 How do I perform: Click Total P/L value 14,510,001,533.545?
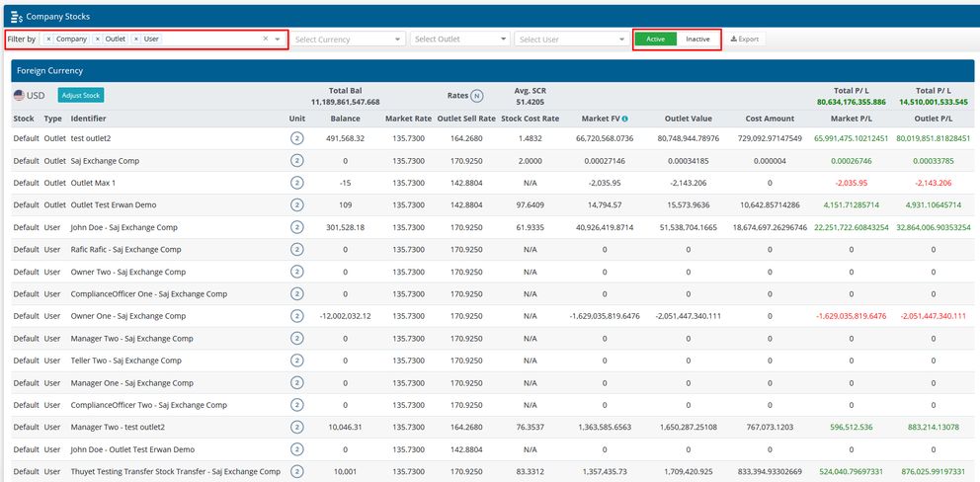pyautogui.click(x=934, y=102)
